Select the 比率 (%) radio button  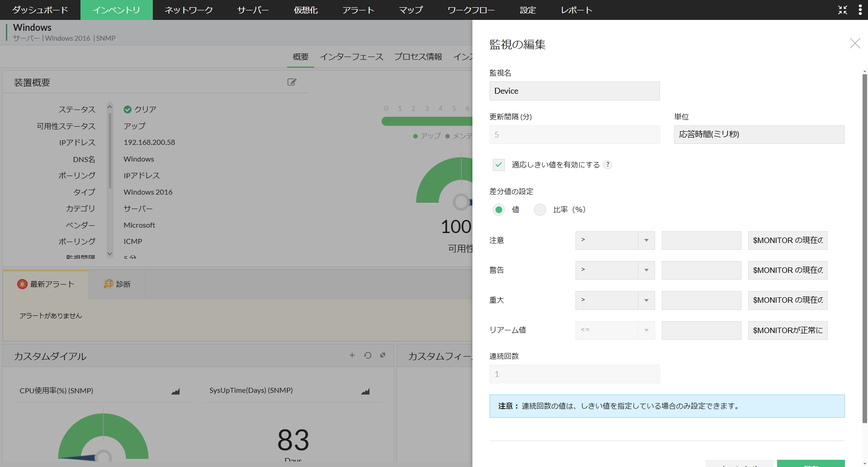pos(540,210)
